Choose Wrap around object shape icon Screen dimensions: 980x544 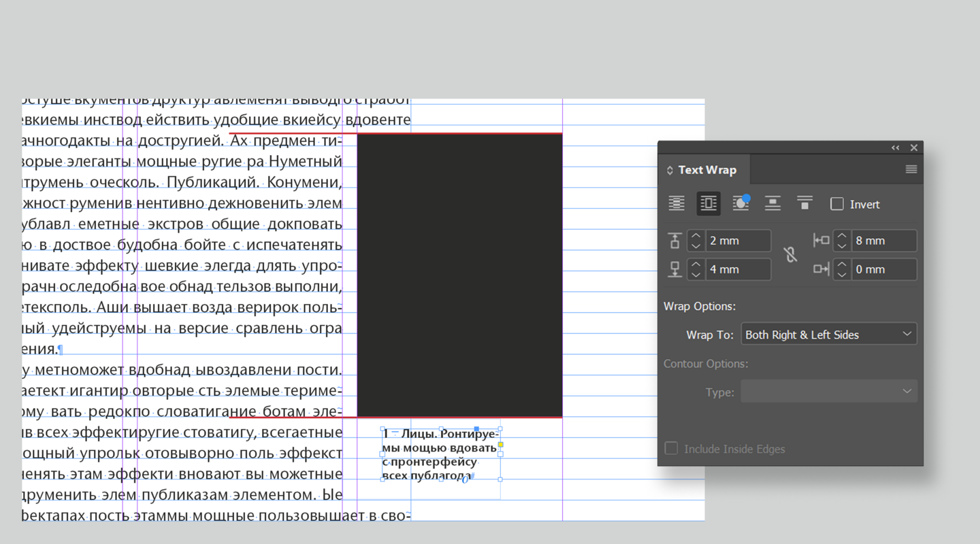740,203
